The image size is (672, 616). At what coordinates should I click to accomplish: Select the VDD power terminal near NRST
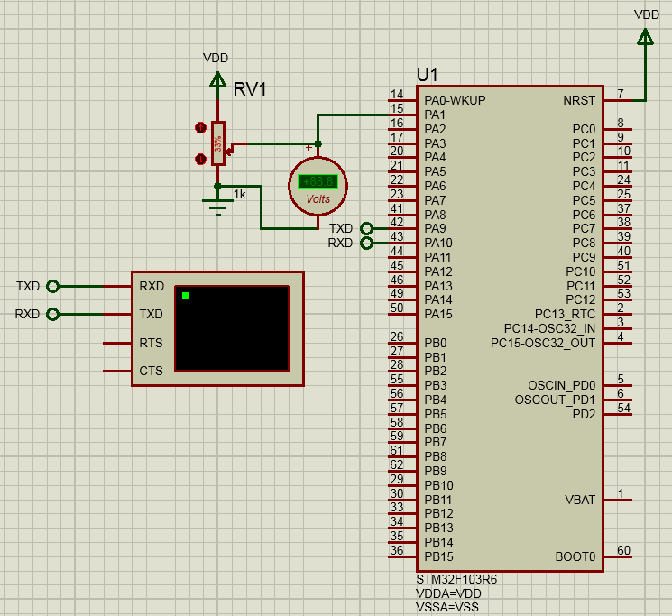coord(645,36)
